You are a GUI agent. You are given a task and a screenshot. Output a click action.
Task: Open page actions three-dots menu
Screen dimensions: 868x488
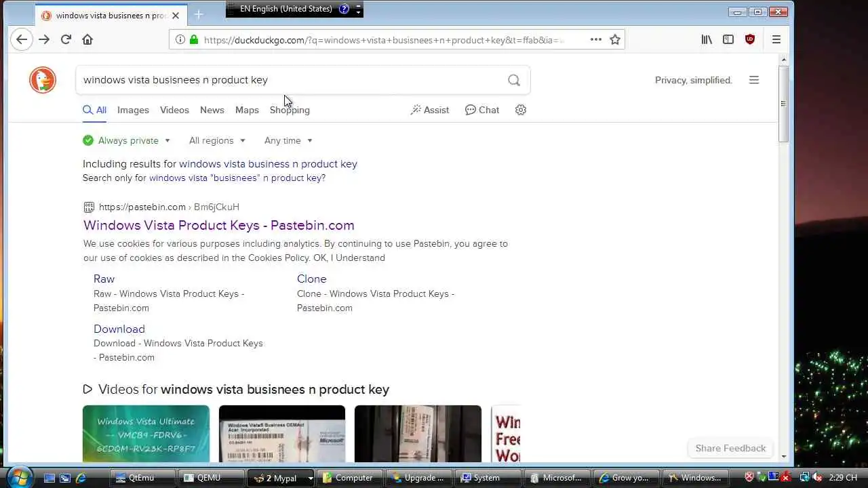(x=596, y=39)
